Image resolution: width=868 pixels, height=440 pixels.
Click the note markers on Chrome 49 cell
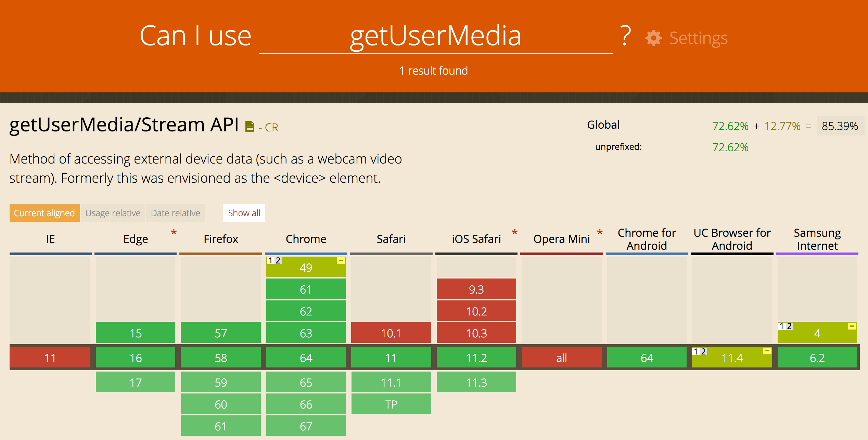tap(274, 261)
